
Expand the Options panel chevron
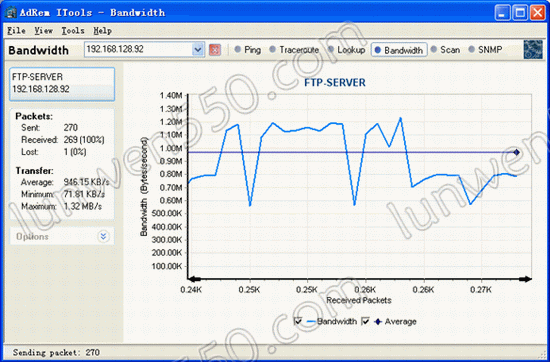click(103, 236)
